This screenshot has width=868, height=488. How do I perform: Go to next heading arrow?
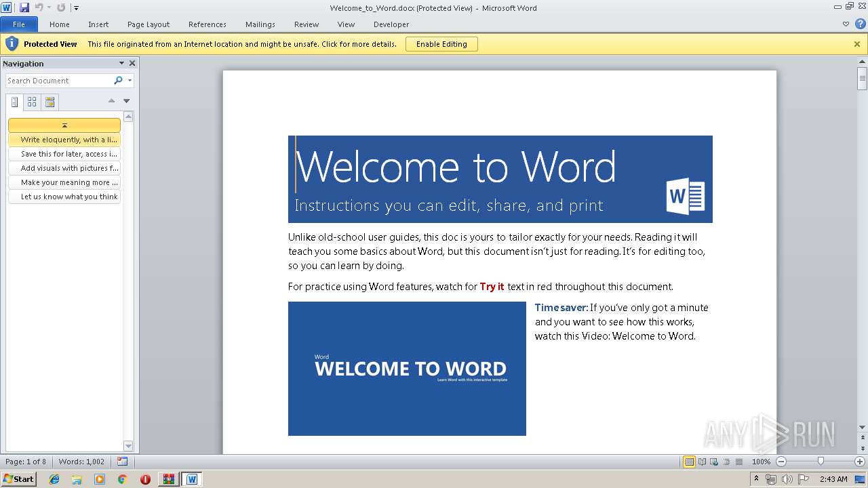coord(126,101)
